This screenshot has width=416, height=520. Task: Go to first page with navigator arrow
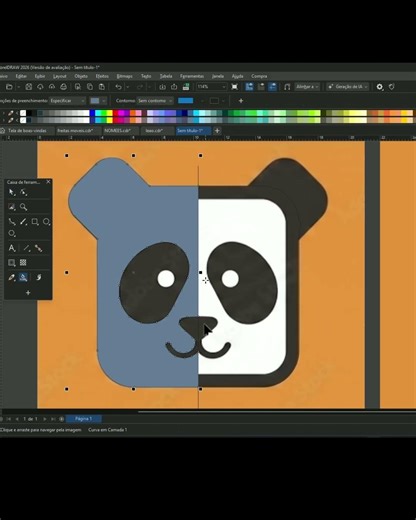[9, 419]
